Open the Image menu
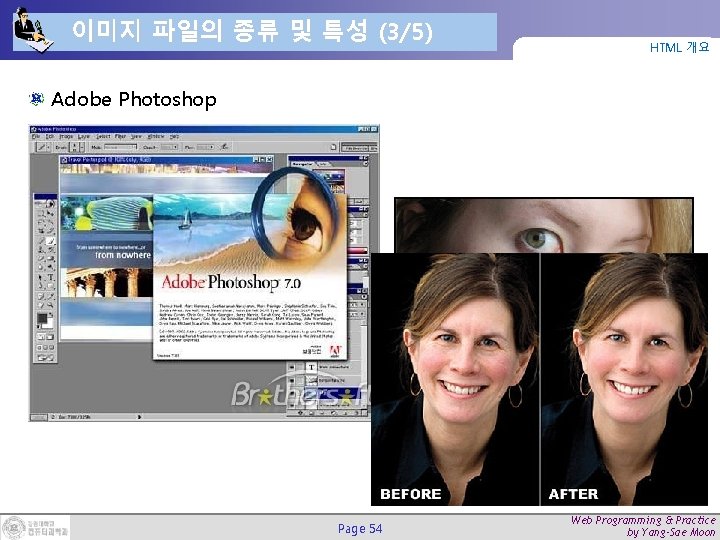The height and width of the screenshot is (540, 720). pos(66,136)
